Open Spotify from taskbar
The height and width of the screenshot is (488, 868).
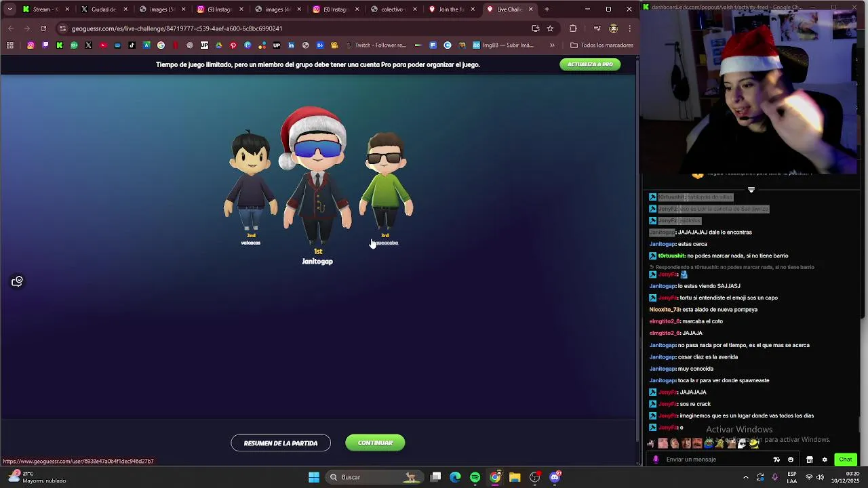click(x=475, y=477)
